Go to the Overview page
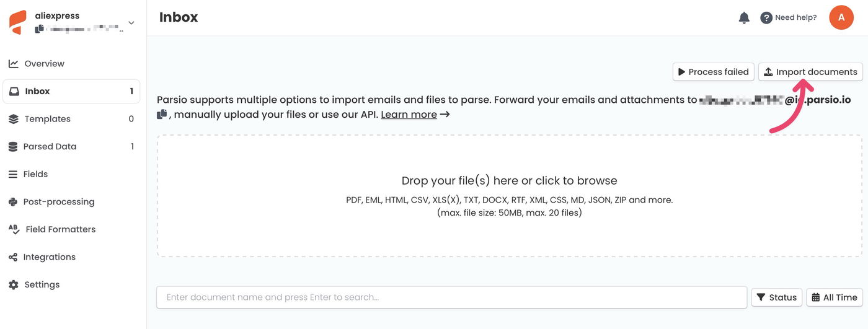Image resolution: width=868 pixels, height=329 pixels. 44,64
